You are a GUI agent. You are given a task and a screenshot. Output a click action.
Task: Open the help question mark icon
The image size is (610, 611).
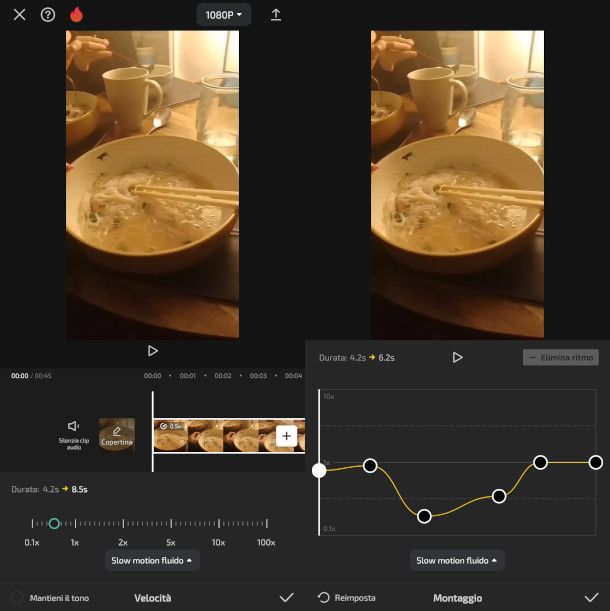click(x=48, y=15)
